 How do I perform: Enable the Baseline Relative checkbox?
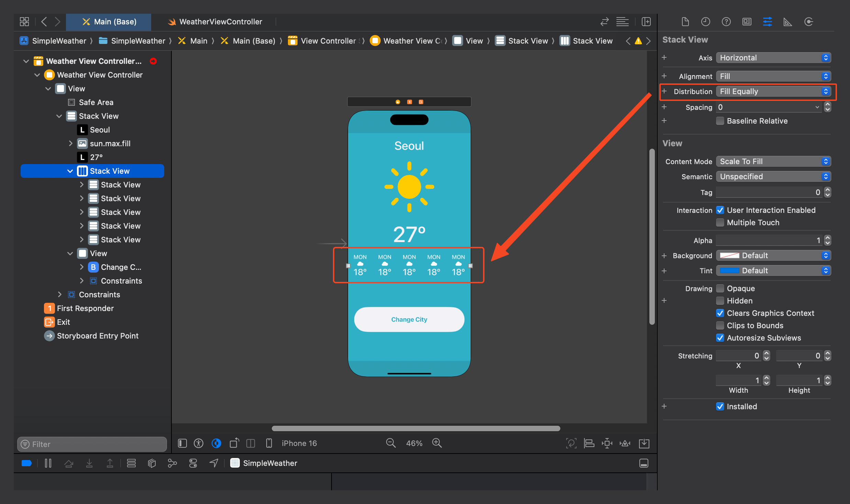[720, 121]
